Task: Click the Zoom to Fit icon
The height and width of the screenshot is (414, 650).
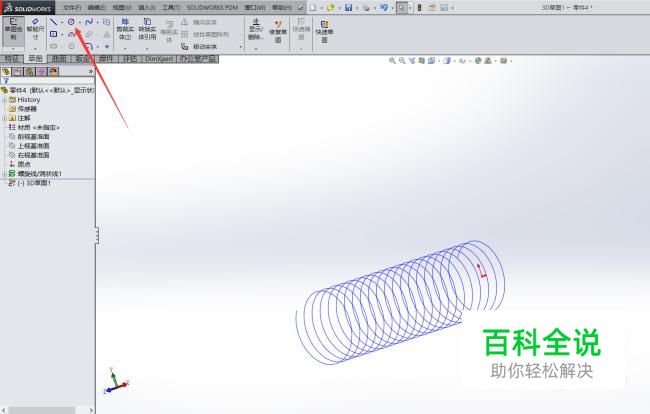Action: coord(392,61)
